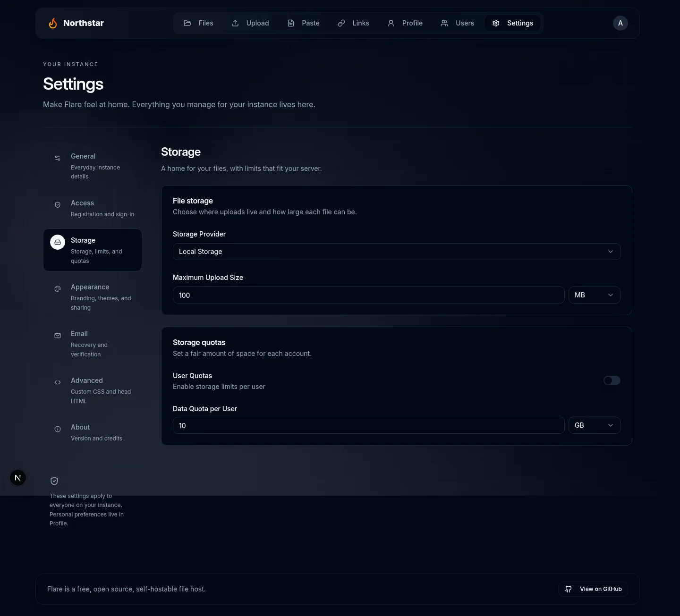The height and width of the screenshot is (616, 680).
Task: Click the Users group icon in navbar
Action: pos(444,23)
